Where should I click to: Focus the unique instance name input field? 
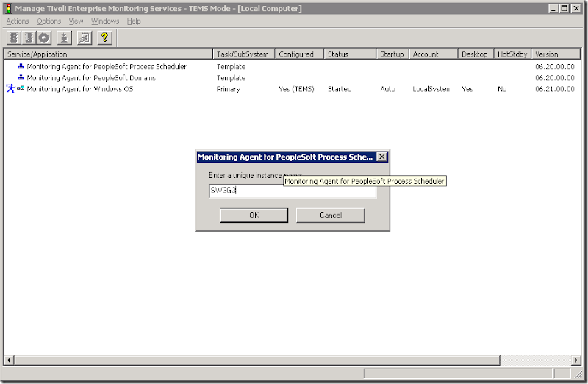tap(293, 191)
